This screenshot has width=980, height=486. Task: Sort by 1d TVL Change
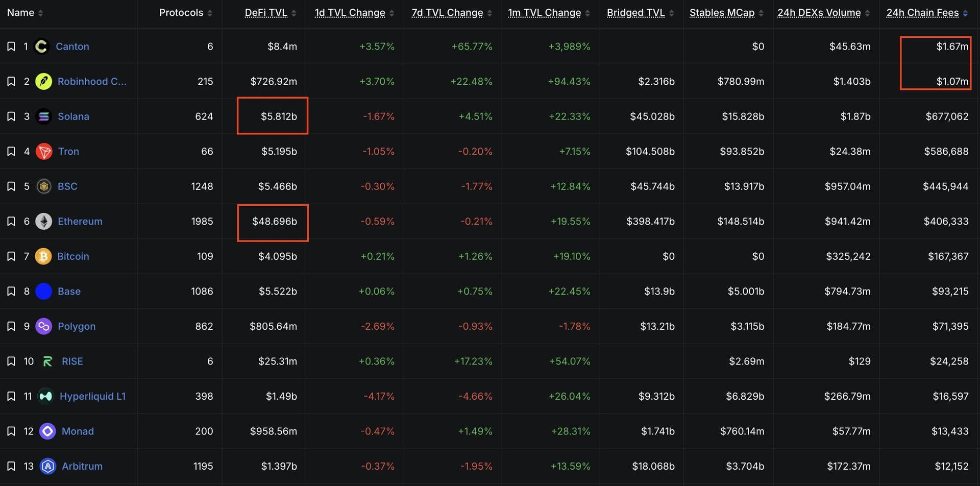(x=354, y=13)
